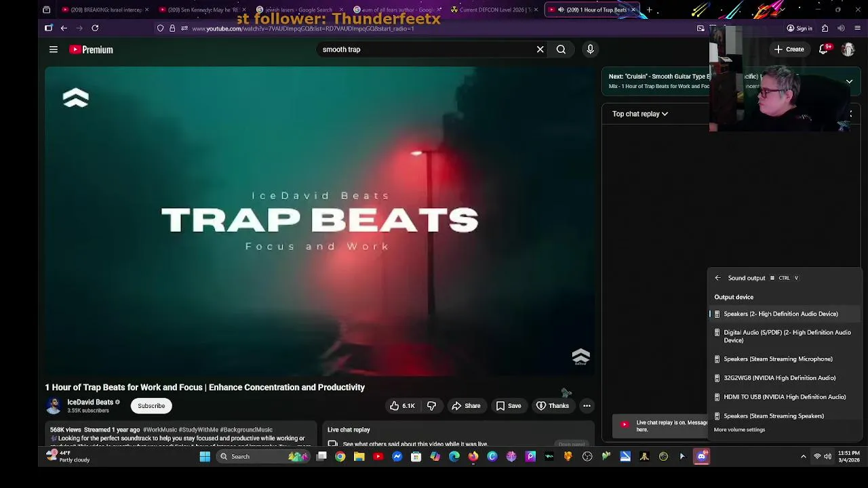The height and width of the screenshot is (488, 868).
Task: Start voice search with microphone icon
Action: click(x=590, y=49)
